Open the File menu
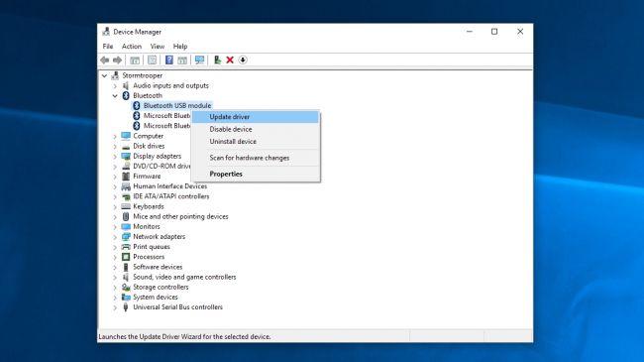This screenshot has height=362, width=644. [x=108, y=47]
